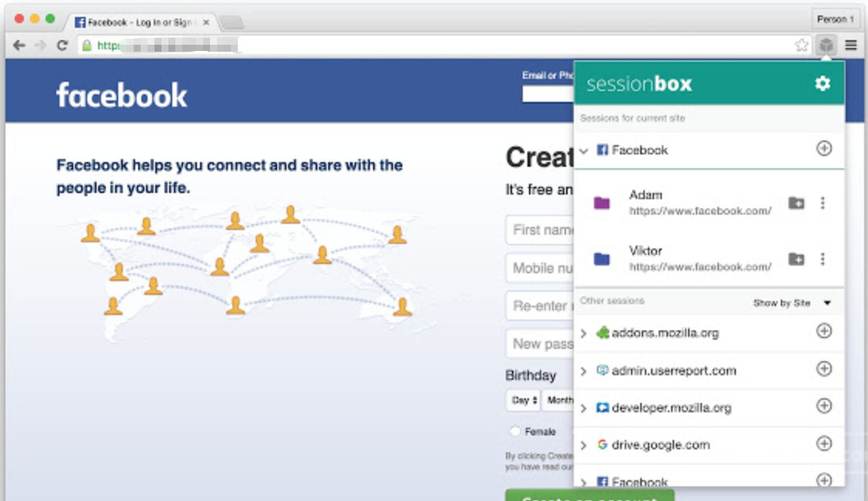This screenshot has width=868, height=501.
Task: Open Viktor session blue folder icon
Action: [602, 259]
